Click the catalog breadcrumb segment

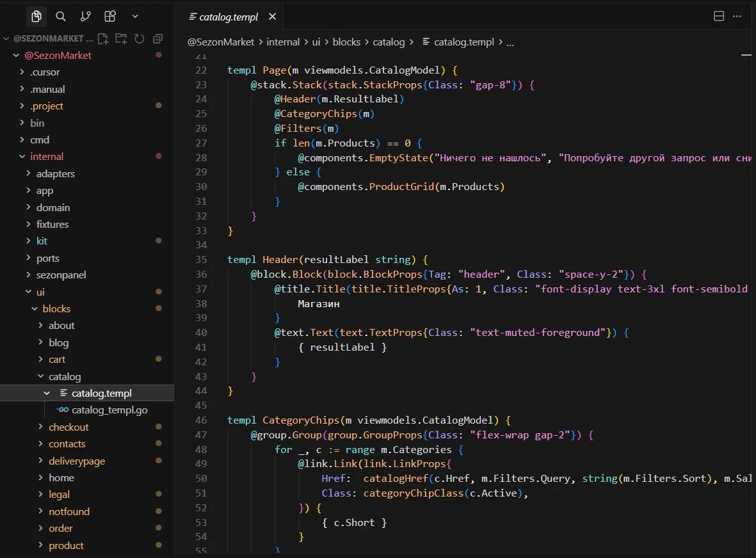click(389, 42)
